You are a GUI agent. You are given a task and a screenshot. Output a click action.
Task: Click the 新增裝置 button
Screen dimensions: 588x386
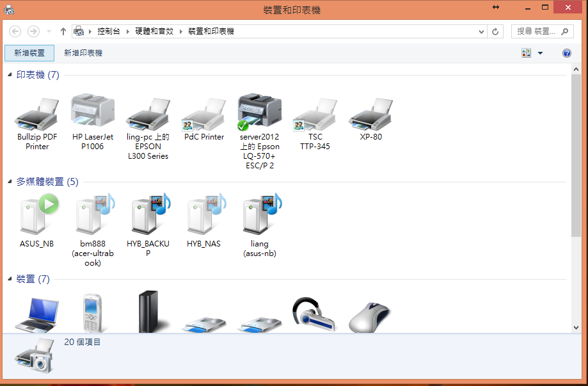(x=29, y=53)
